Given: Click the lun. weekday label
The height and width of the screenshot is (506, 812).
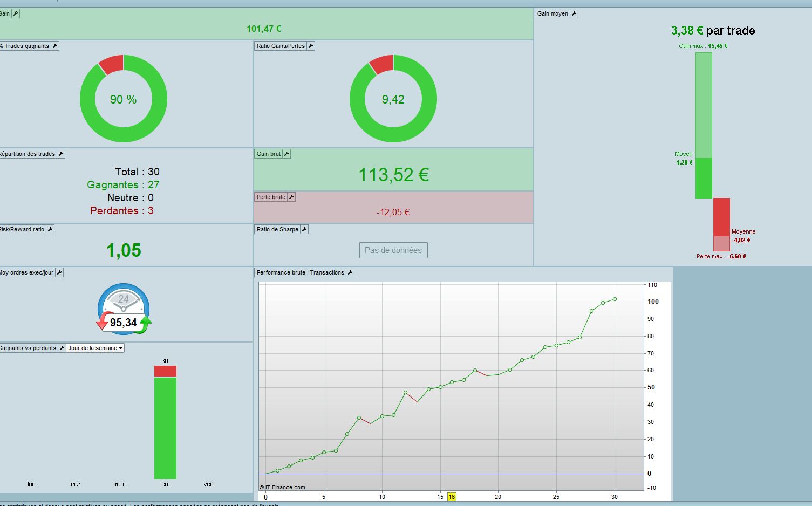Looking at the screenshot, I should [32, 484].
